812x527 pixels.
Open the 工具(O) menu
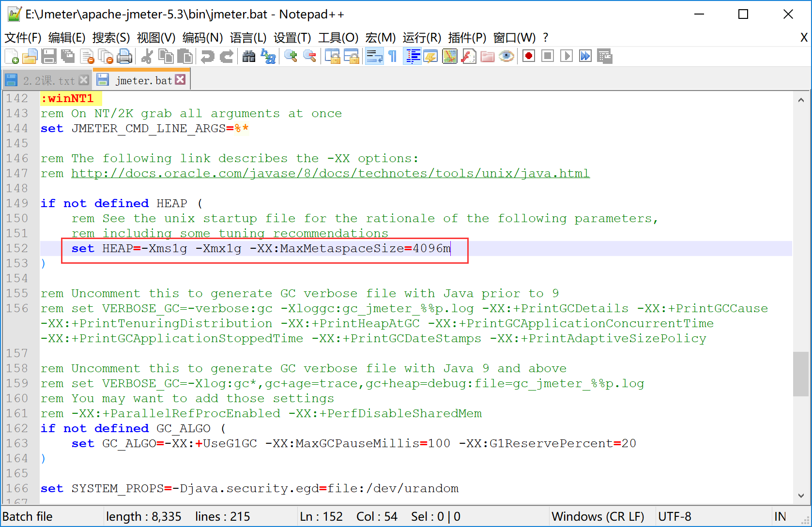(x=338, y=38)
